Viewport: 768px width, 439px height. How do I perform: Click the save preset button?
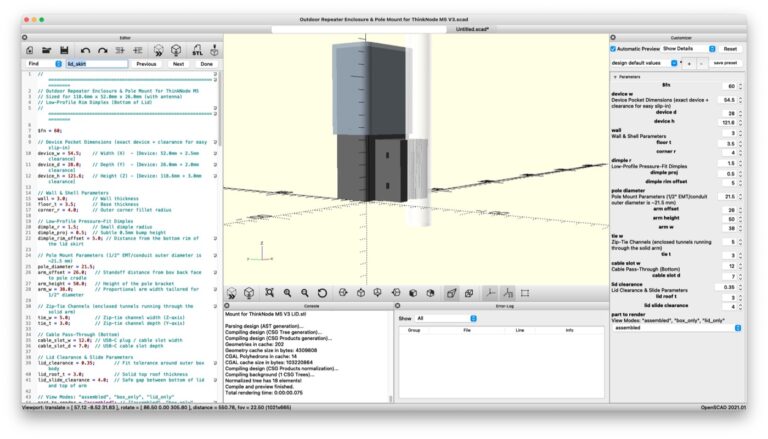(725, 63)
